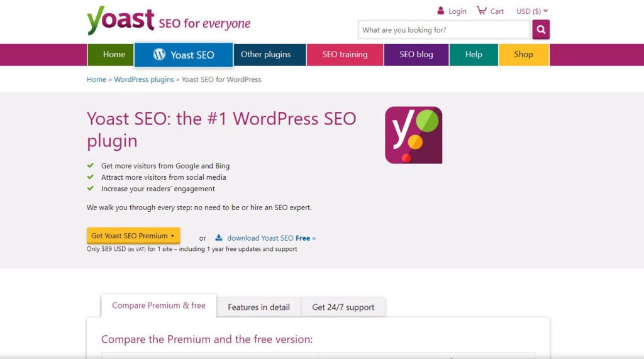
Task: Go to the SEO blog menu item
Action: coord(416,55)
